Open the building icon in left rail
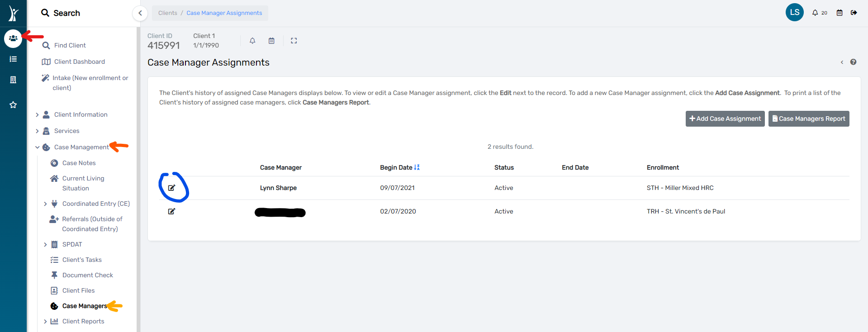Screen dimensions: 868x332 coord(13,80)
